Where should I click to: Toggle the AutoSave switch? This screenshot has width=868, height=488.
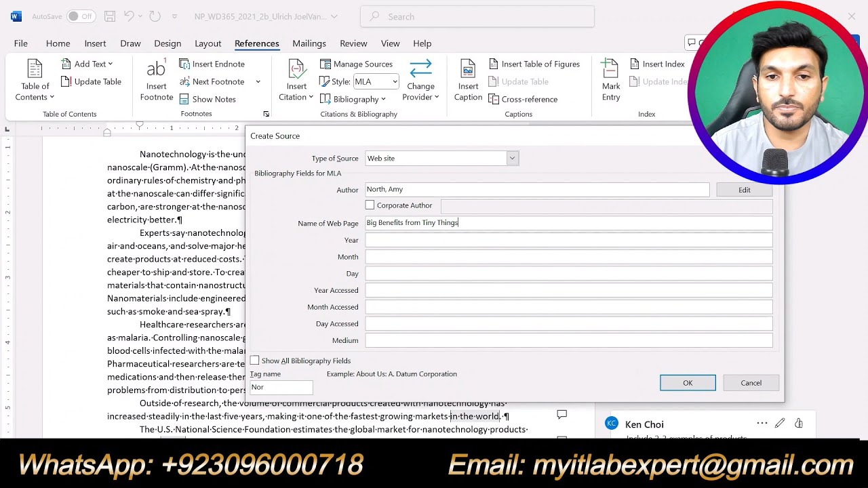81,16
